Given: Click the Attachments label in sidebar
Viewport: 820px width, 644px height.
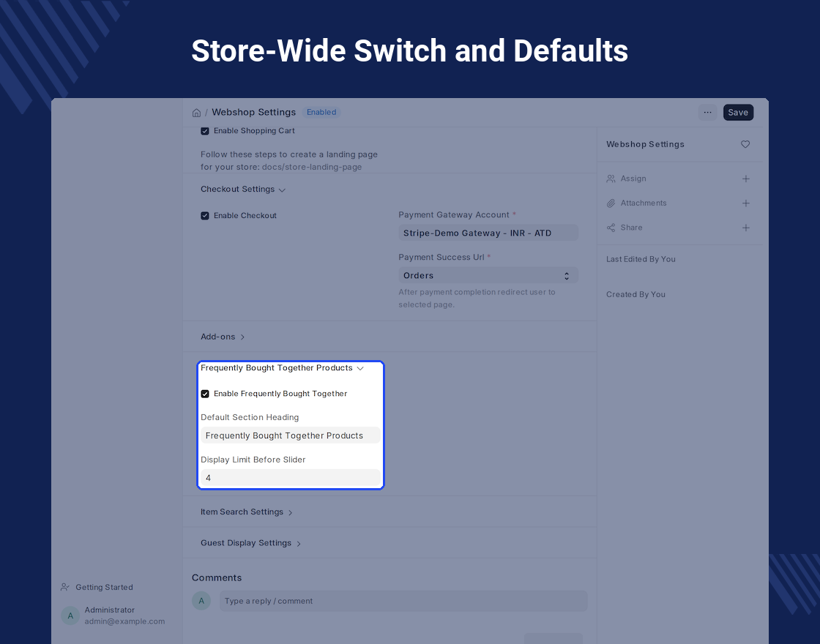Looking at the screenshot, I should (x=644, y=203).
